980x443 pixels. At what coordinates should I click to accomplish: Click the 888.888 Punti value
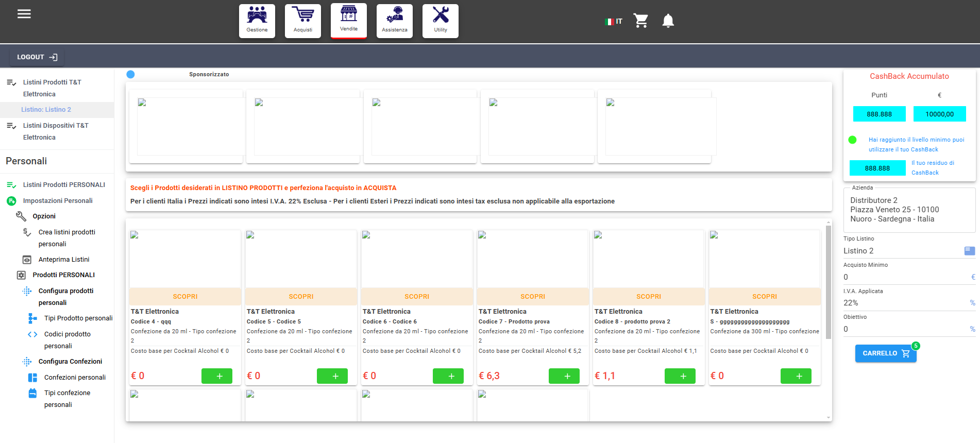coord(879,114)
